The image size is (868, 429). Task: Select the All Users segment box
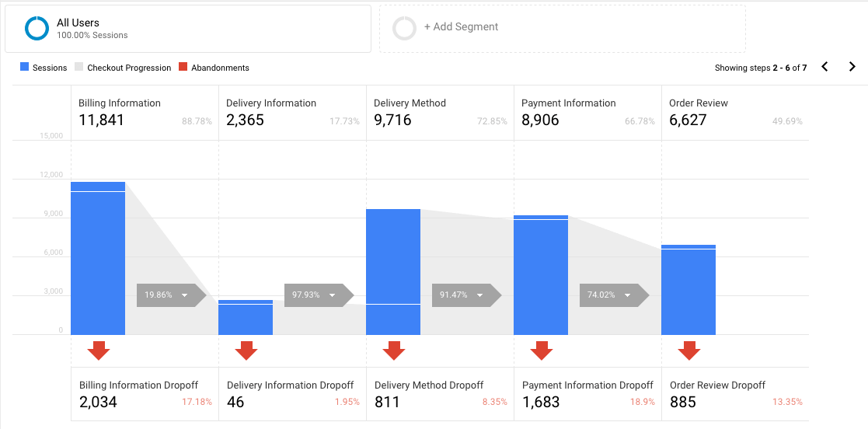(187, 29)
